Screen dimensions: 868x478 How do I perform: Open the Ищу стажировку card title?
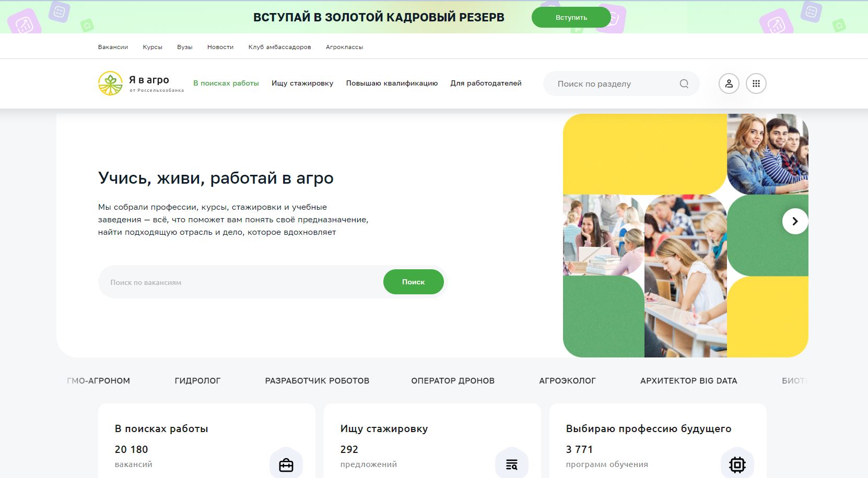coord(384,429)
